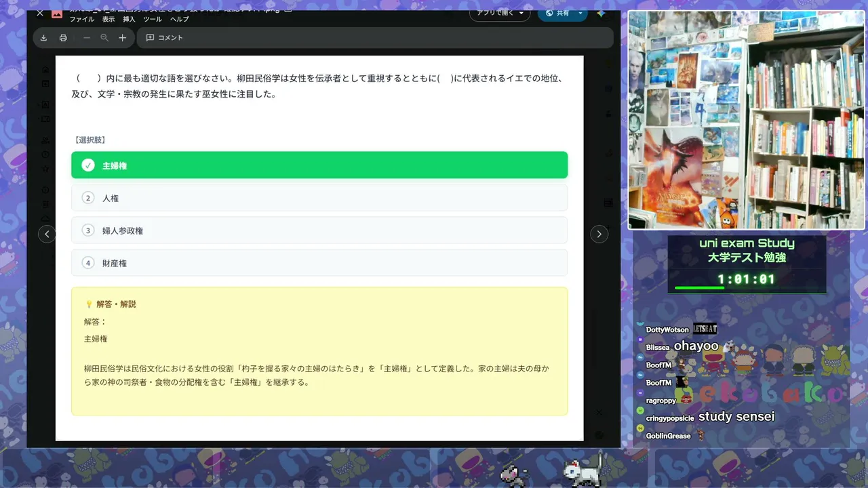
Task: Click the lightbulb icon beside 解答・解説
Action: coord(89,304)
